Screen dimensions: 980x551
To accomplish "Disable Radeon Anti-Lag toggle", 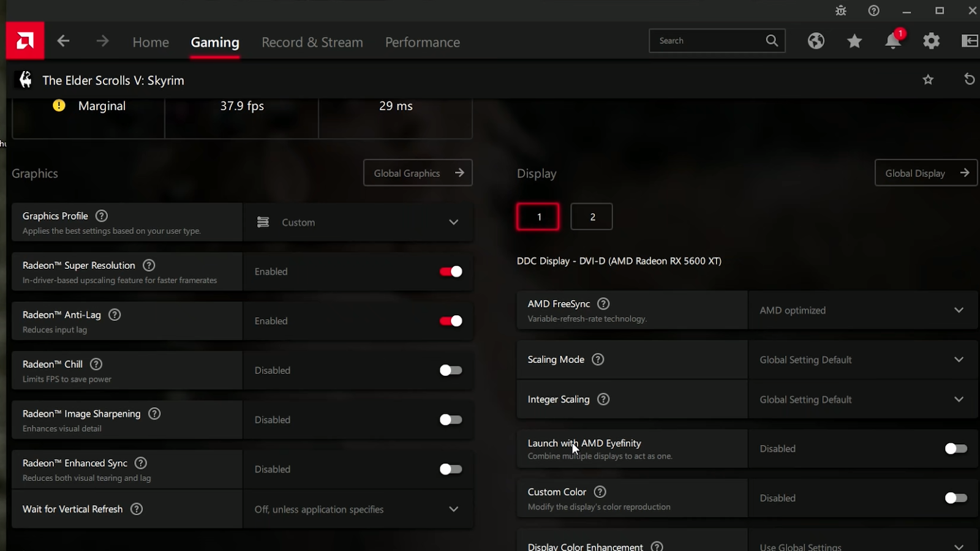I will pos(451,321).
